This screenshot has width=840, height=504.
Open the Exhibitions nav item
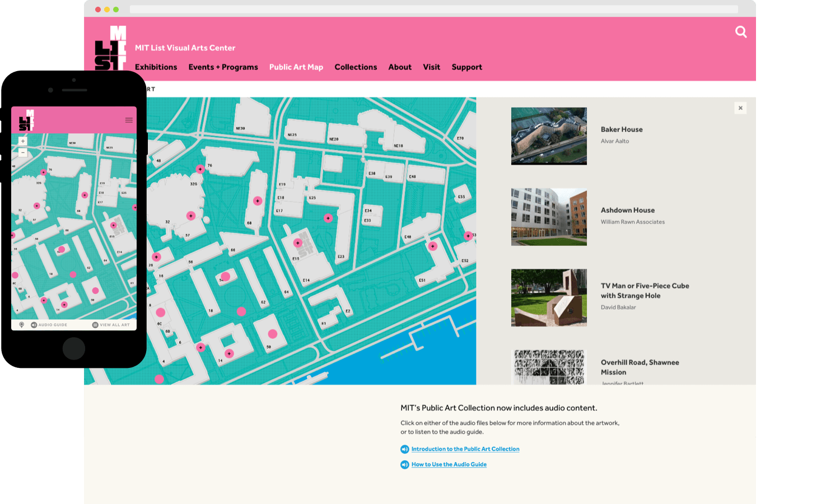tap(156, 67)
